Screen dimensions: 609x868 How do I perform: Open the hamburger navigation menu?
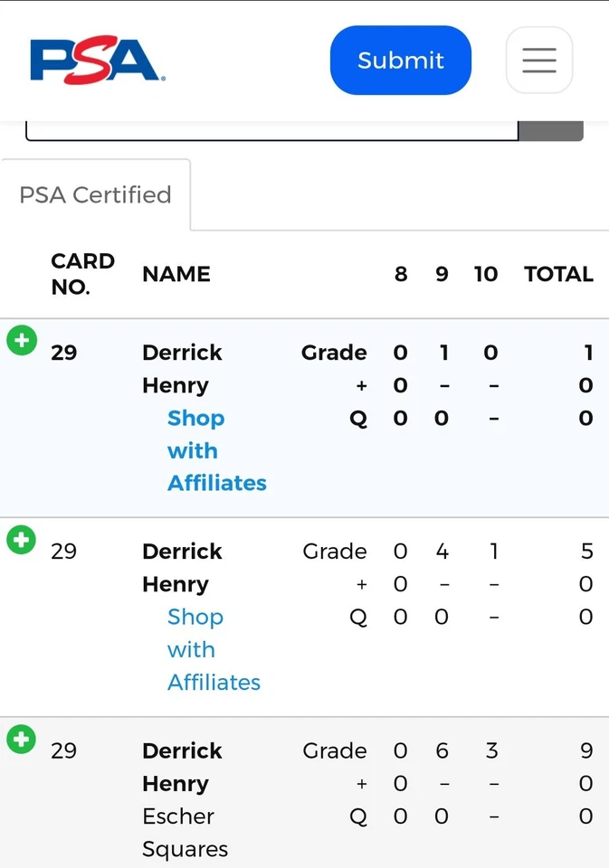point(538,61)
